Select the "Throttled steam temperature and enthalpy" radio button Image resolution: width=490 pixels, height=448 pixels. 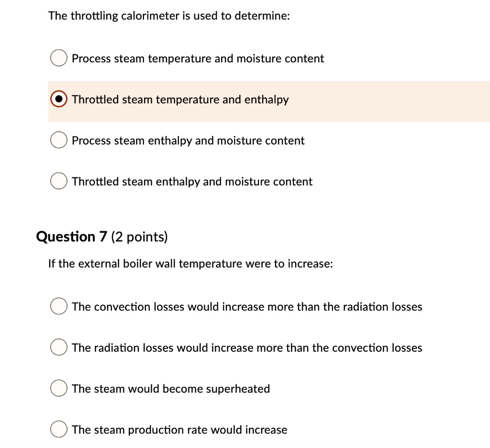pos(58,99)
